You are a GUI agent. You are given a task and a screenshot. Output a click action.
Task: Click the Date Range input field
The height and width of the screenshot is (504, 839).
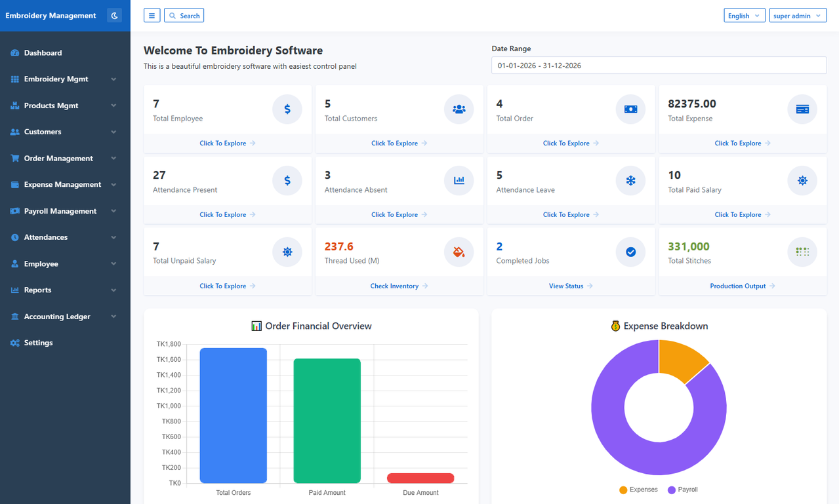click(659, 66)
